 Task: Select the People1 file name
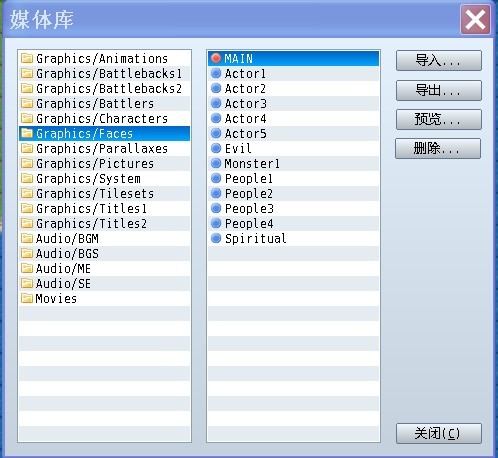click(x=249, y=179)
